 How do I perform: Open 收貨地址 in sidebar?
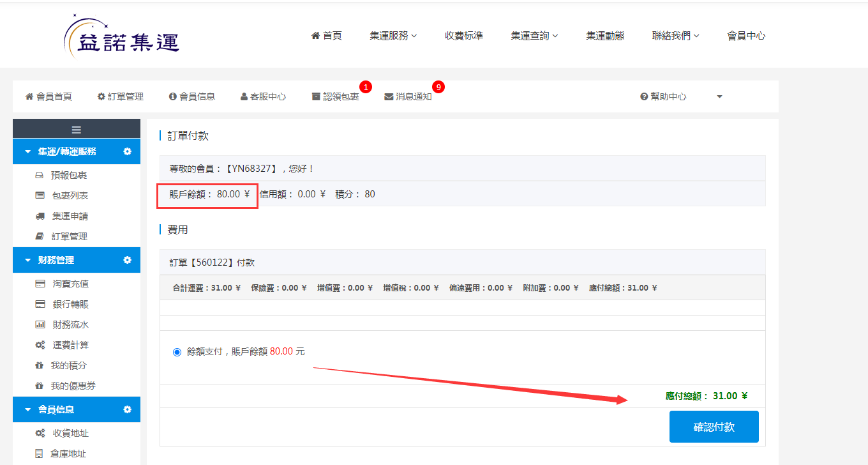71,433
